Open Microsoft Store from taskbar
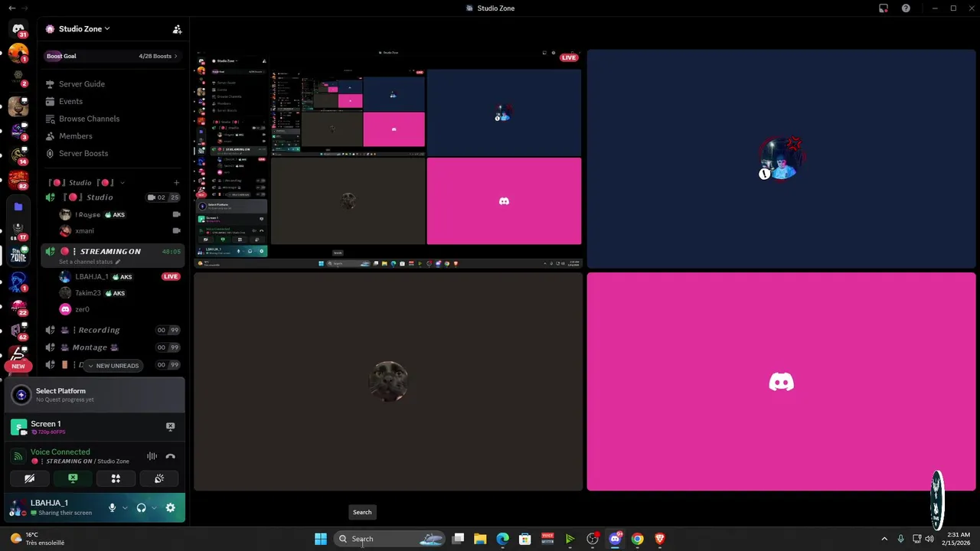This screenshot has height=551, width=980. pos(525,539)
